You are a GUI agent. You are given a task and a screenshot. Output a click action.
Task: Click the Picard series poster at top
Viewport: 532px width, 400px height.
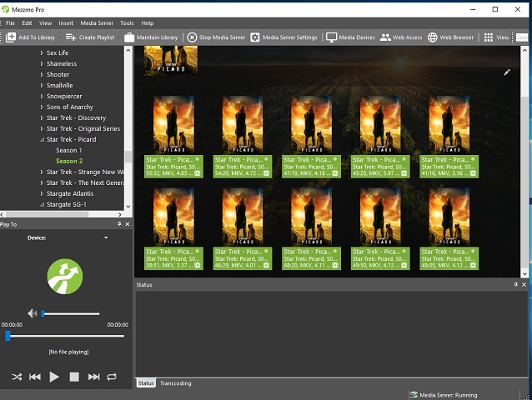(171, 60)
